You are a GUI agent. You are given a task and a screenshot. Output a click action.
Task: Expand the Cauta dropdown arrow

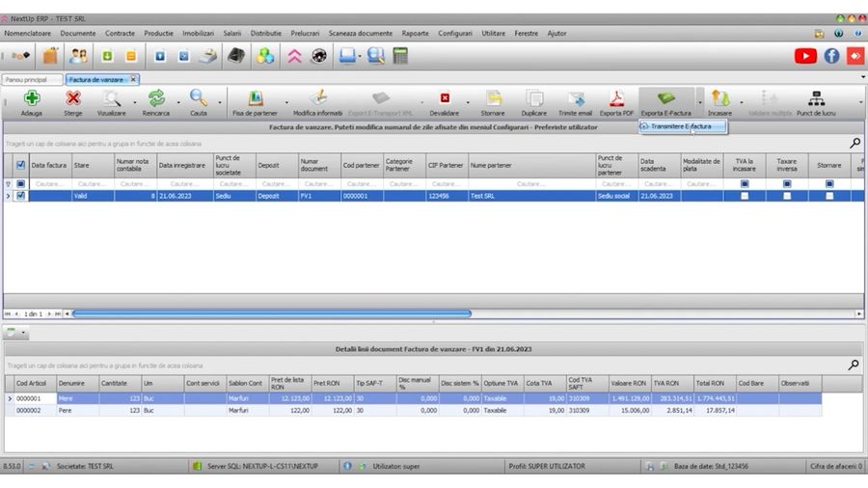pyautogui.click(x=220, y=100)
